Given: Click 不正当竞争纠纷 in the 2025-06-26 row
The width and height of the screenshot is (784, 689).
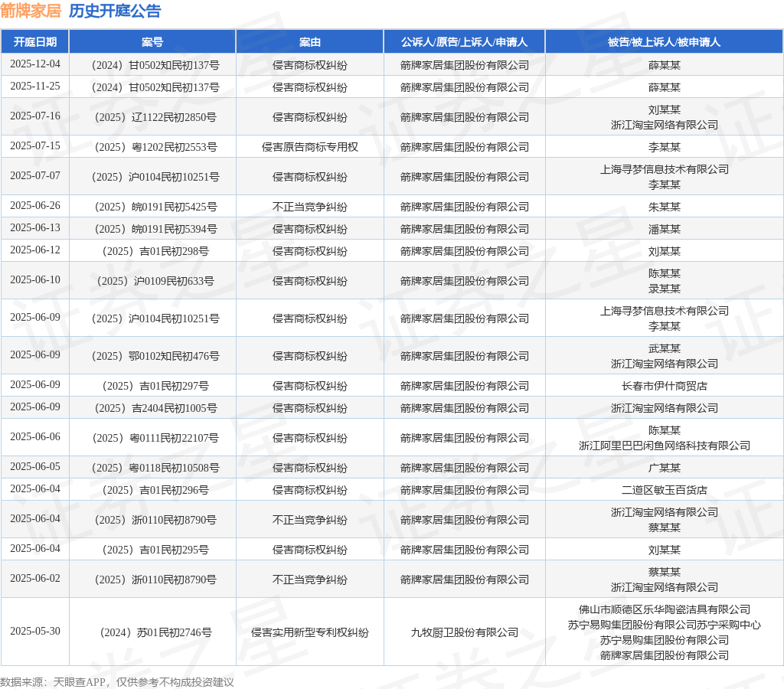Looking at the screenshot, I should click(310, 207).
